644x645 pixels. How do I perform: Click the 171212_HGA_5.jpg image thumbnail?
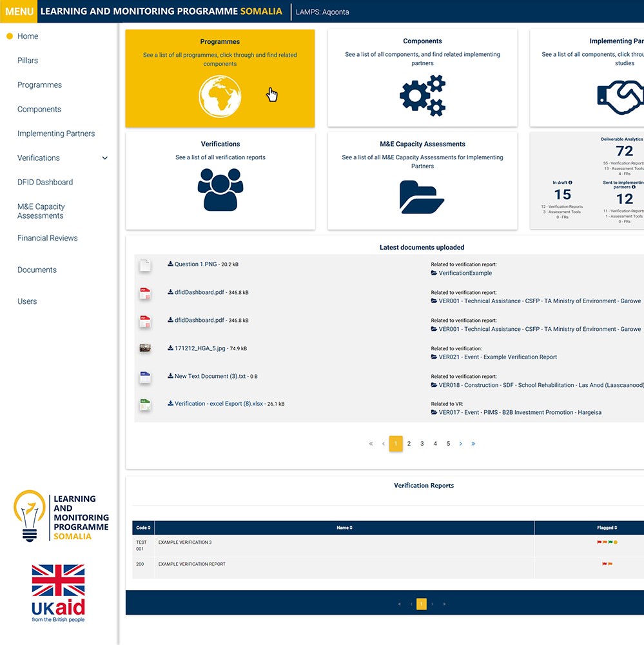[145, 348]
